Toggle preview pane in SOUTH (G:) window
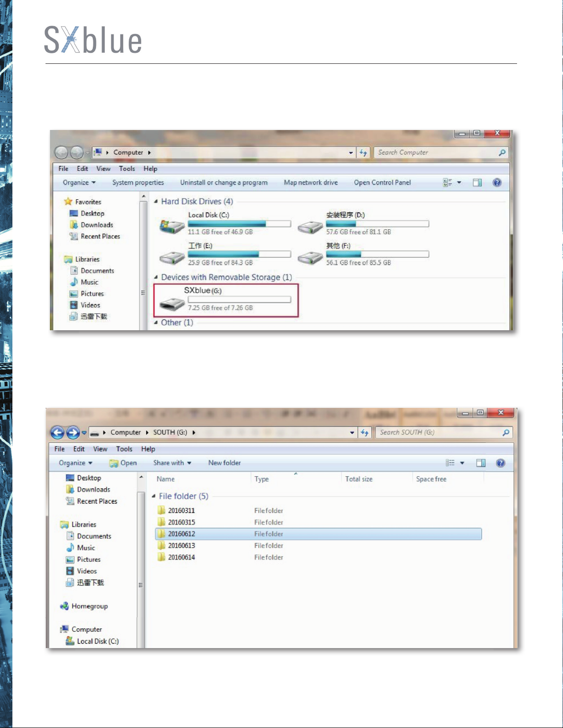The width and height of the screenshot is (563, 728). (481, 463)
